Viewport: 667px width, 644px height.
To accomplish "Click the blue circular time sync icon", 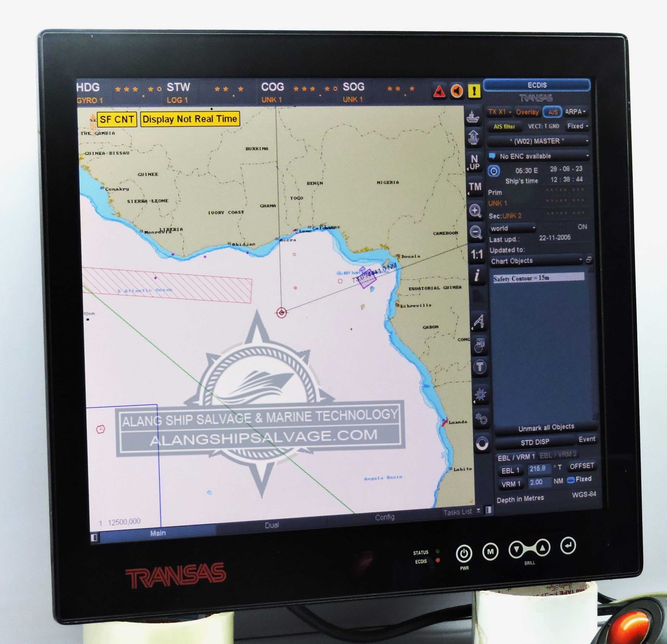I will click(x=494, y=171).
